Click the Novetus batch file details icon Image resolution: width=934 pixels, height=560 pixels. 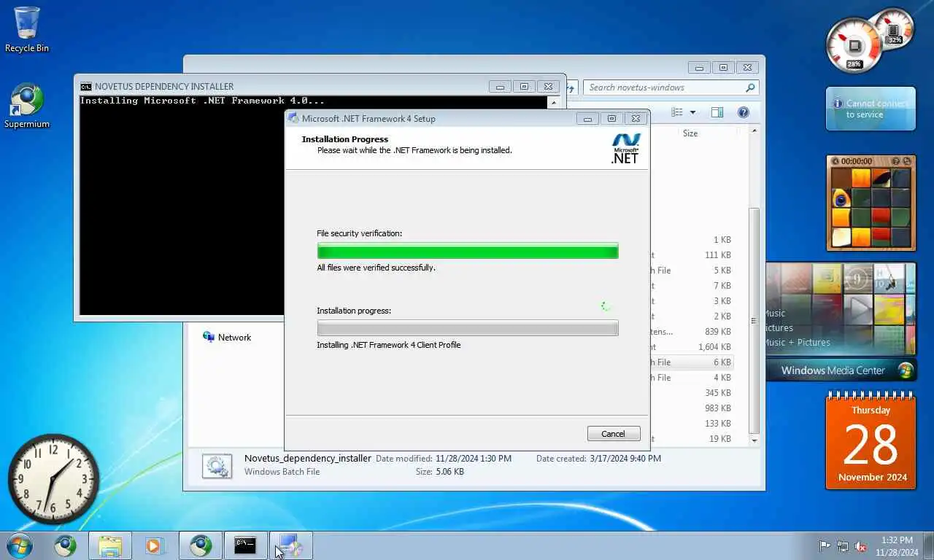pyautogui.click(x=217, y=466)
